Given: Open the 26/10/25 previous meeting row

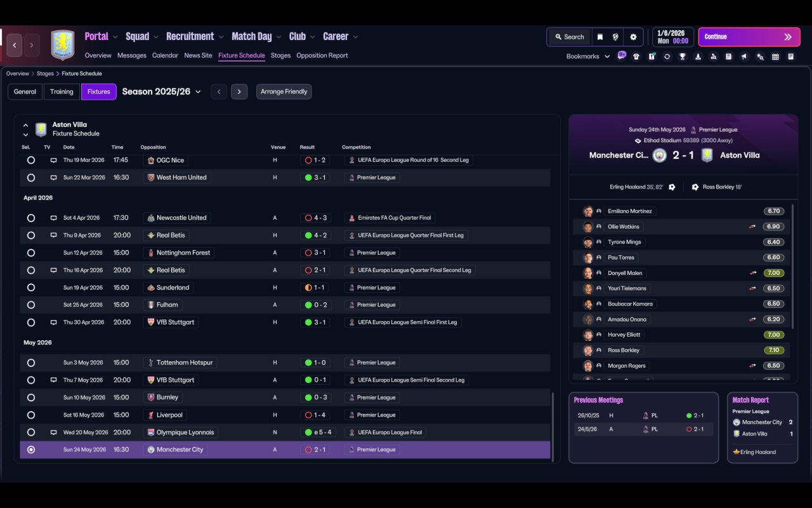Looking at the screenshot, I should pyautogui.click(x=643, y=415).
